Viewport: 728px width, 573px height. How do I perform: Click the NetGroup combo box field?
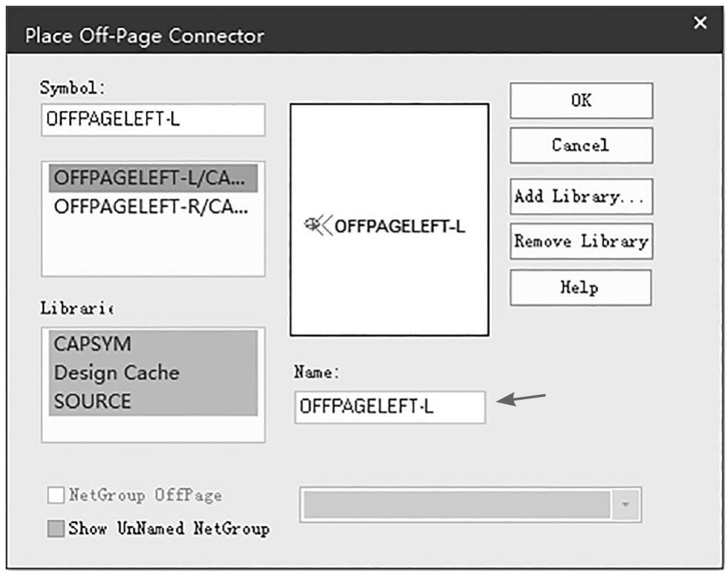pyautogui.click(x=470, y=505)
